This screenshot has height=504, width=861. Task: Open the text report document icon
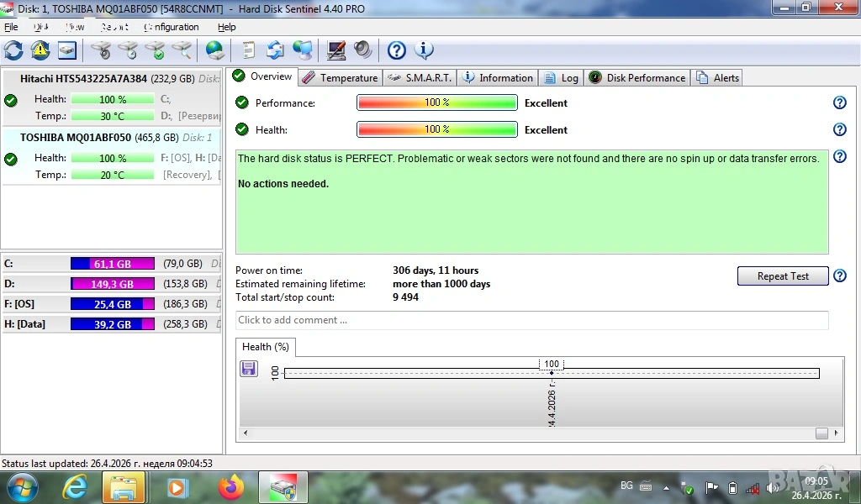tap(249, 50)
